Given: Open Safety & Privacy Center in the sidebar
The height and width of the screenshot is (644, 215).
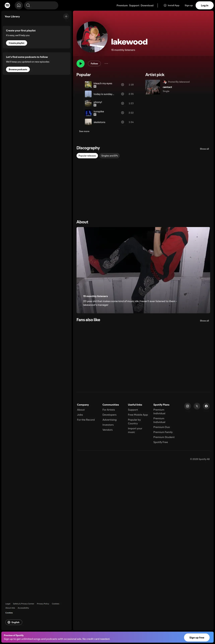Looking at the screenshot, I should (24, 604).
